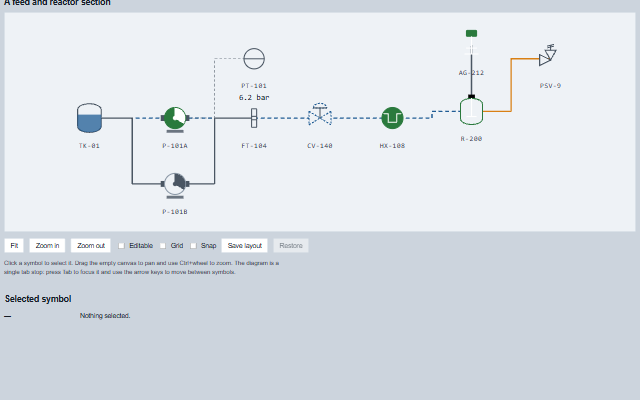Click the CV-140 label text
The height and width of the screenshot is (400, 640).
click(320, 146)
